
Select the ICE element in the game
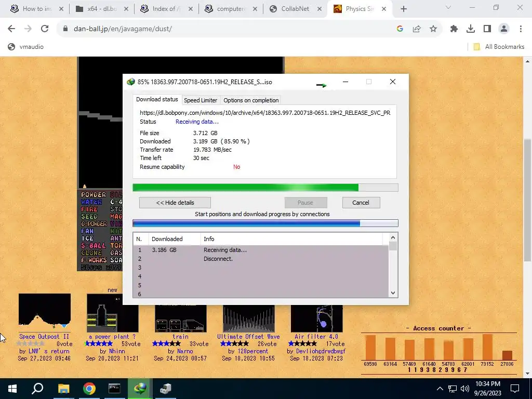87,238
